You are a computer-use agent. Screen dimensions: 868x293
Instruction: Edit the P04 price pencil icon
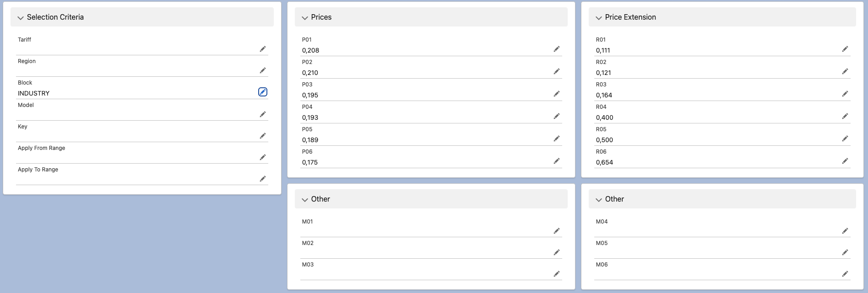[x=557, y=116]
